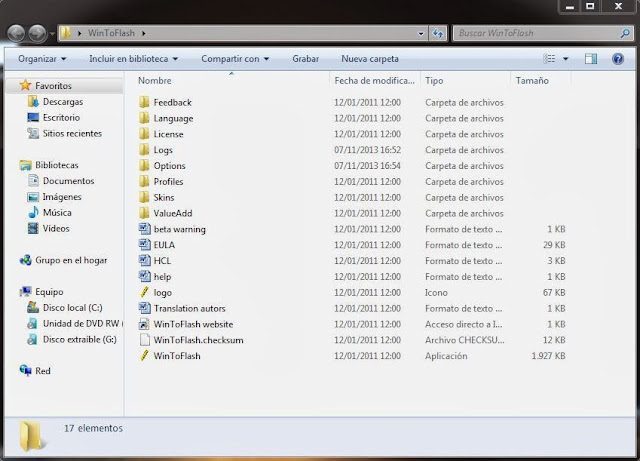
Task: Open Música library
Action: click(x=57, y=213)
